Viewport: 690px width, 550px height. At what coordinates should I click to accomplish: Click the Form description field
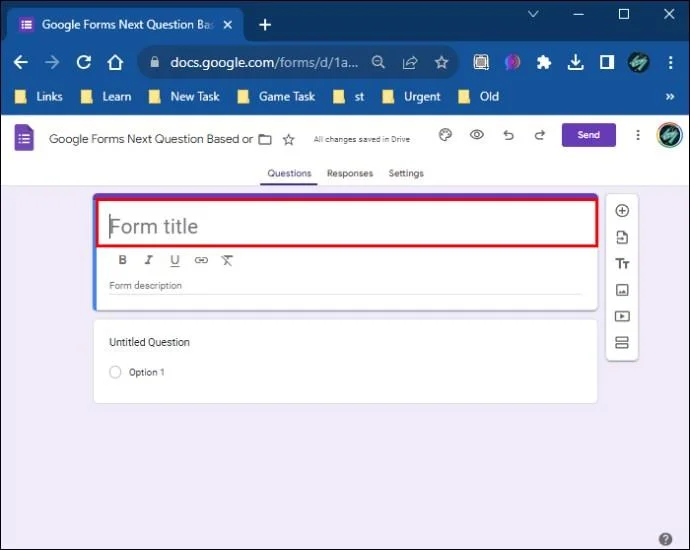tap(345, 286)
